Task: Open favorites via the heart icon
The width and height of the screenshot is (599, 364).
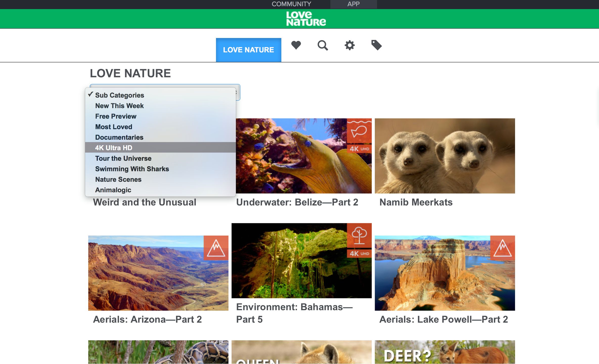Action: [296, 45]
